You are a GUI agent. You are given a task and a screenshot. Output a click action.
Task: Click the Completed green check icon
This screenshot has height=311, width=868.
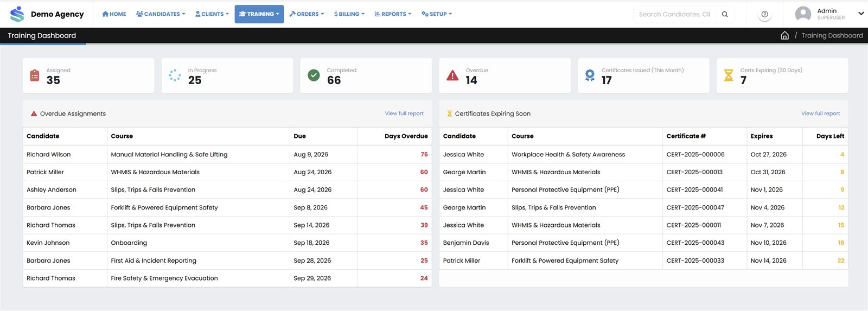click(x=314, y=75)
